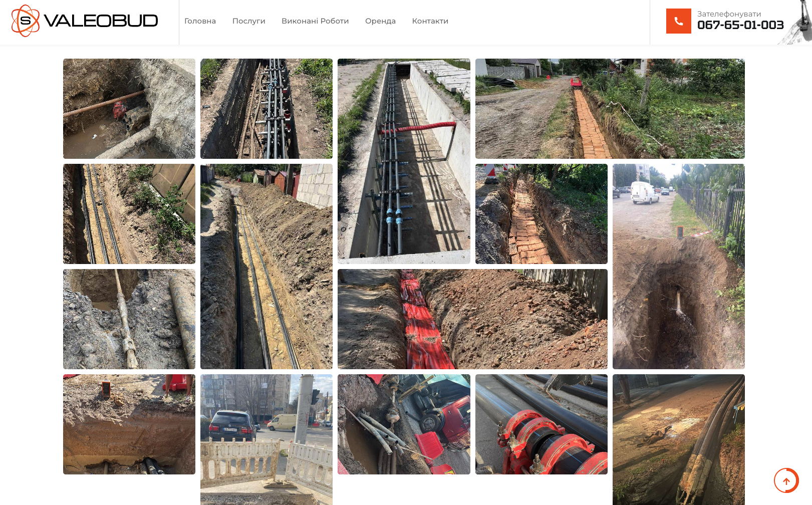
Task: Click the Valeobud atom logo icon
Action: (x=26, y=21)
